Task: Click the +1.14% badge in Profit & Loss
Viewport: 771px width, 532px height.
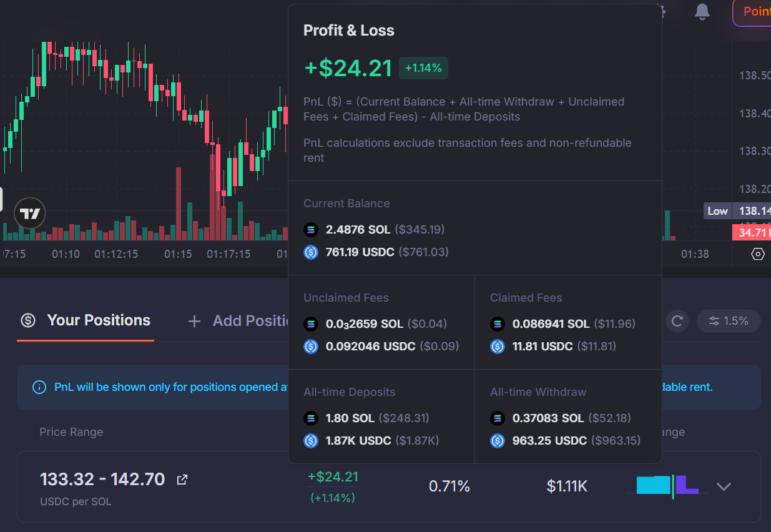Action: point(423,68)
